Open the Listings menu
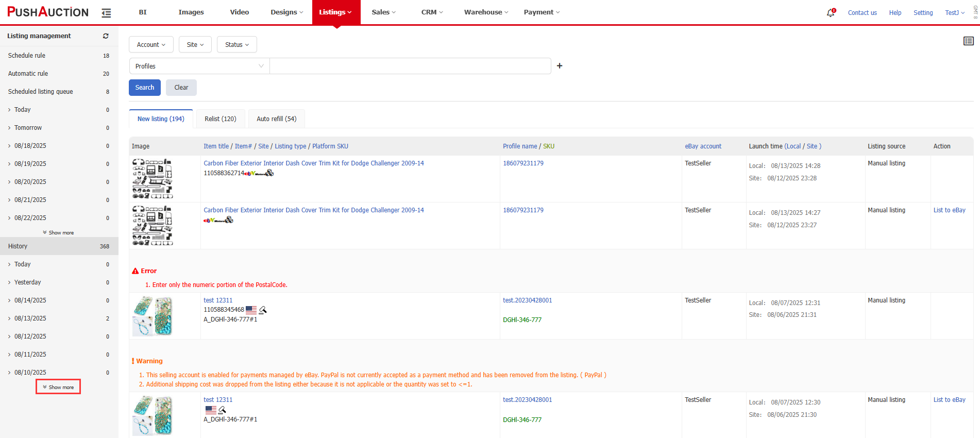The image size is (980, 438). (336, 12)
